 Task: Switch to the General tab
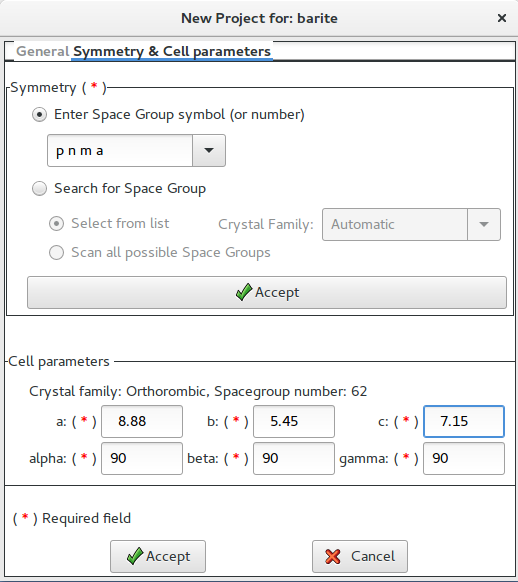coord(43,51)
